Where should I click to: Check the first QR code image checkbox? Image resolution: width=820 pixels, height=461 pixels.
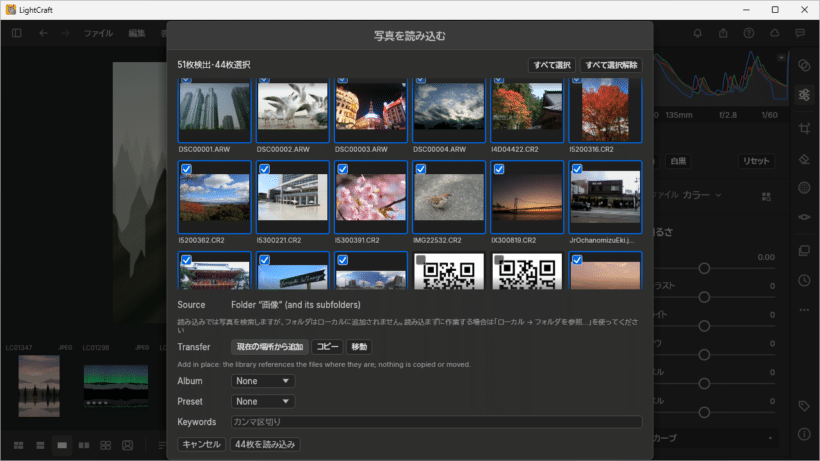pos(420,259)
